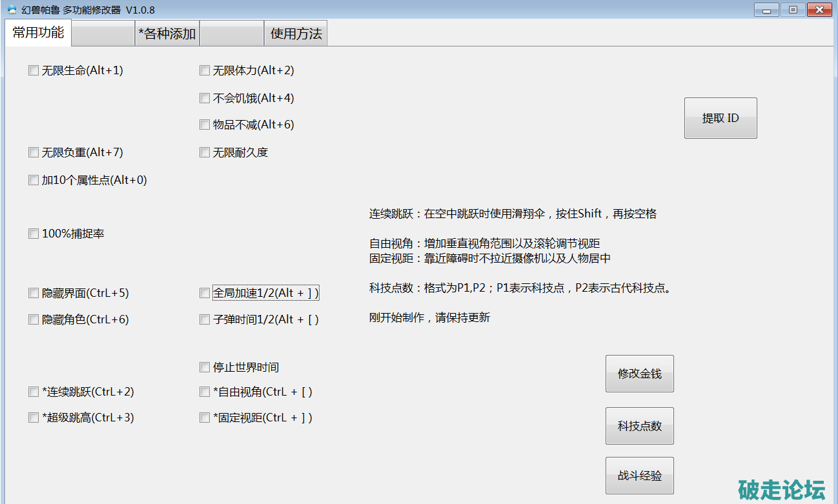The height and width of the screenshot is (504, 838).
Task: Select the 常用功能 tab
Action: tap(38, 33)
